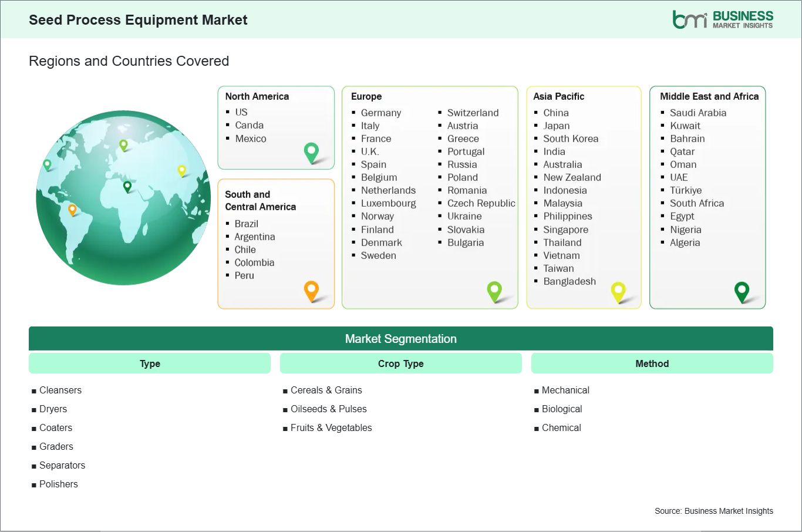Screen dimensions: 802x532
Task: Click the Market Segmentation header bar
Action: pos(401,338)
